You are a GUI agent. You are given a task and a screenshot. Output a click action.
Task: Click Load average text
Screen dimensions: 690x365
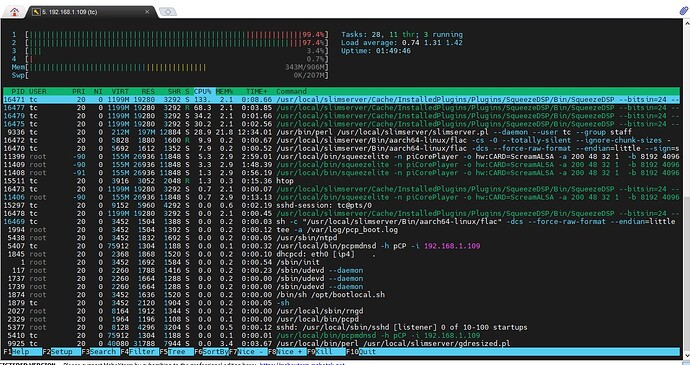coord(402,43)
